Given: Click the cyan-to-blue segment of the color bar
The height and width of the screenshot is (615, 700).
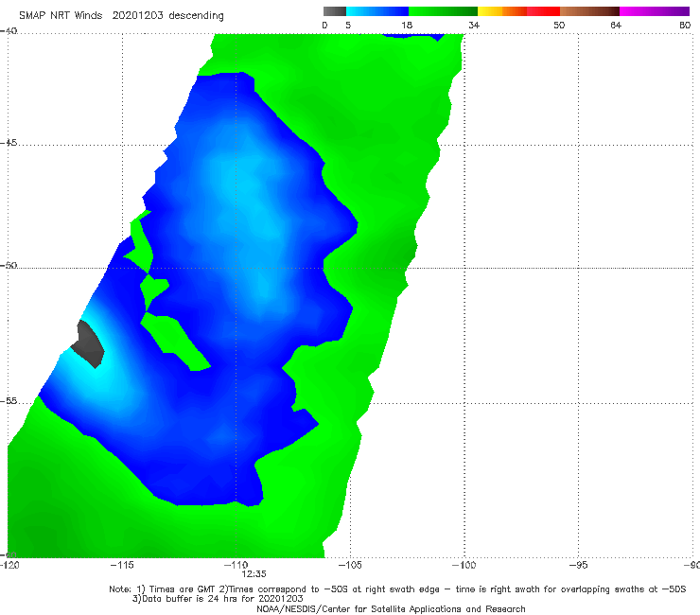Looking at the screenshot, I should click(377, 11).
